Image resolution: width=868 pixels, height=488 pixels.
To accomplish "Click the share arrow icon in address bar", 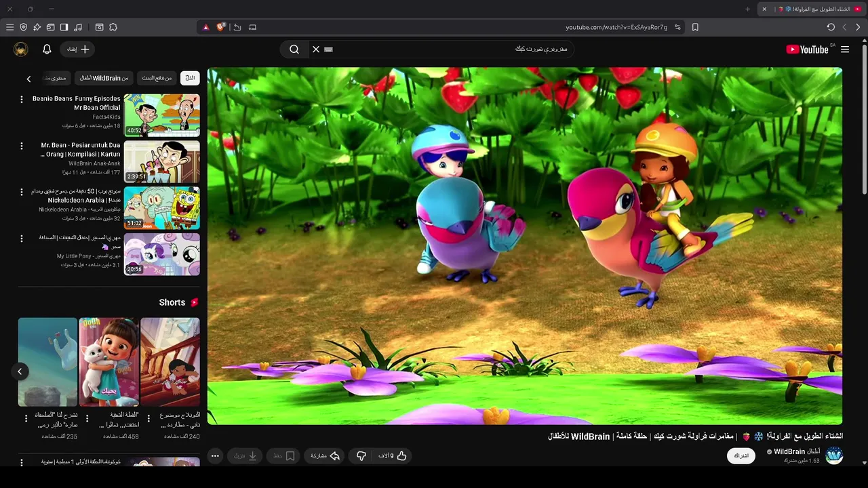I will click(237, 27).
